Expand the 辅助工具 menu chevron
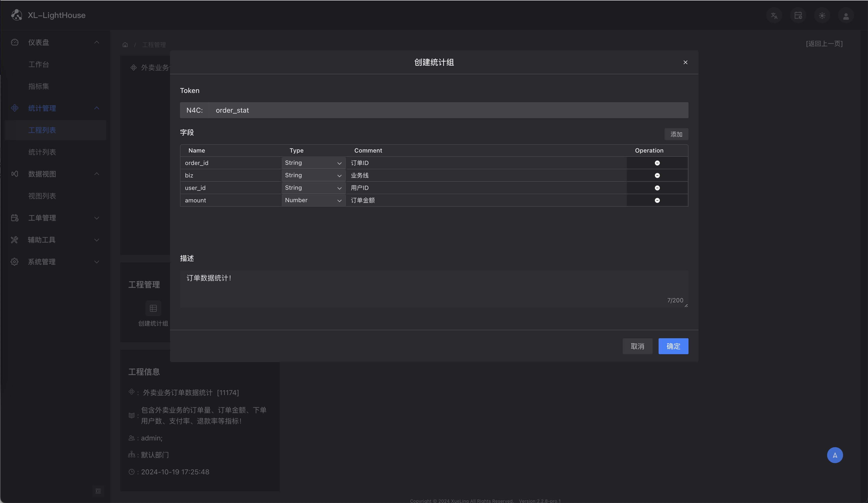The height and width of the screenshot is (503, 868). 97,240
